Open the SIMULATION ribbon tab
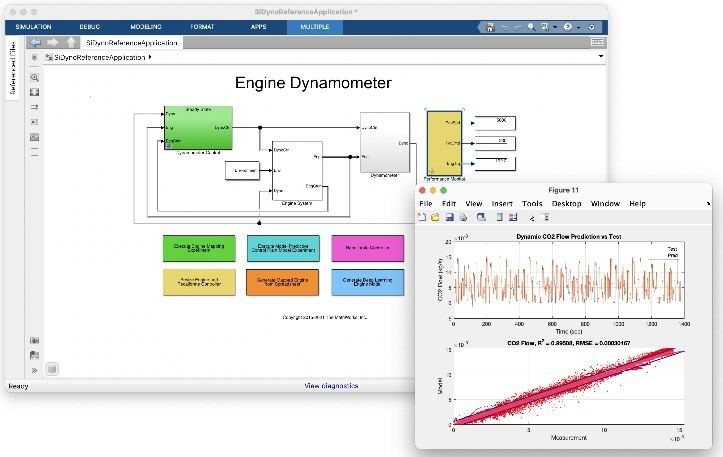723x457 pixels. (34, 27)
